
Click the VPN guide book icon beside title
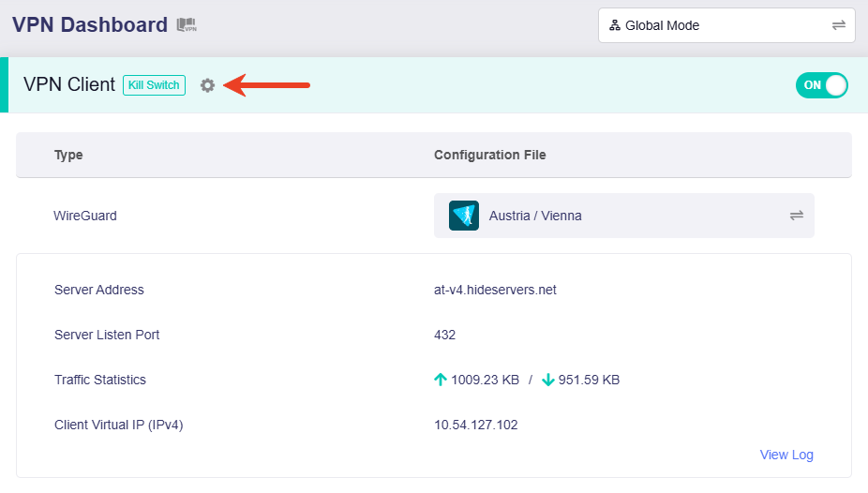[187, 25]
